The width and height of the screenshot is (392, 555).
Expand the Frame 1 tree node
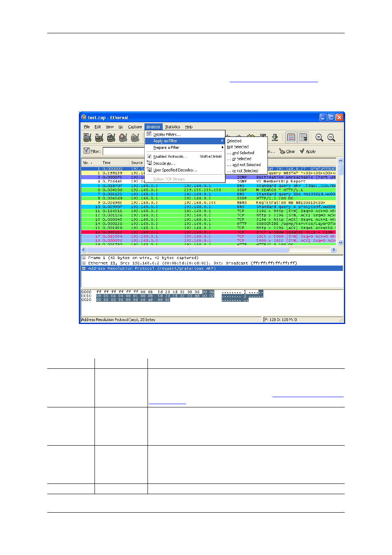[x=84, y=258]
